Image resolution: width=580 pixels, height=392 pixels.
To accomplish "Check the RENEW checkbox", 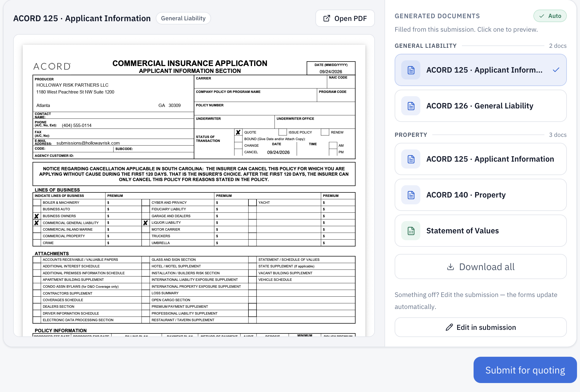I will 325,132.
